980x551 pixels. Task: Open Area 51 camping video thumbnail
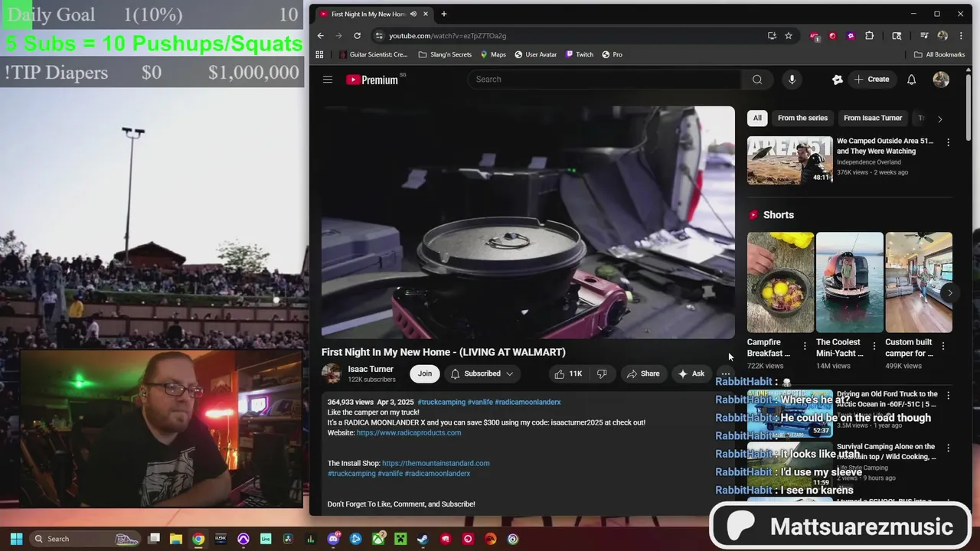(x=789, y=160)
